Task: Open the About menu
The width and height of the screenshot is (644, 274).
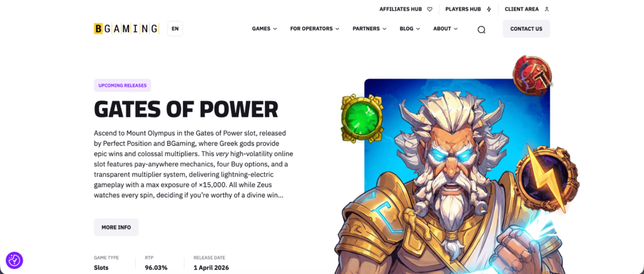Action: [x=445, y=29]
